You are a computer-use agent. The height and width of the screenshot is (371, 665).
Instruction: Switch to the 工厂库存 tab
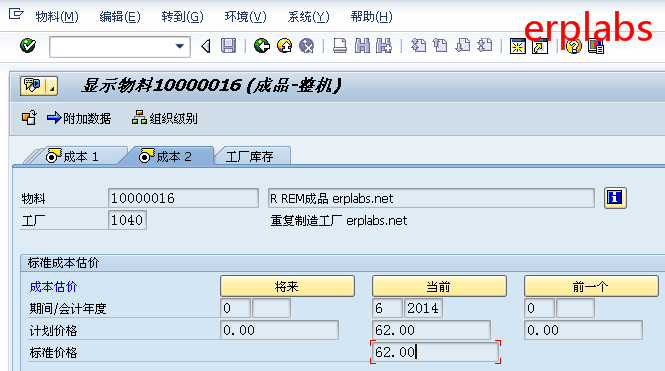click(252, 156)
